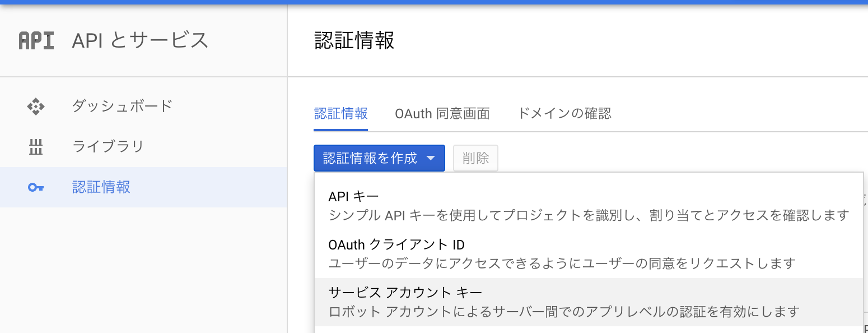Click the API とサービス header title
The height and width of the screenshot is (333, 868).
[x=140, y=40]
